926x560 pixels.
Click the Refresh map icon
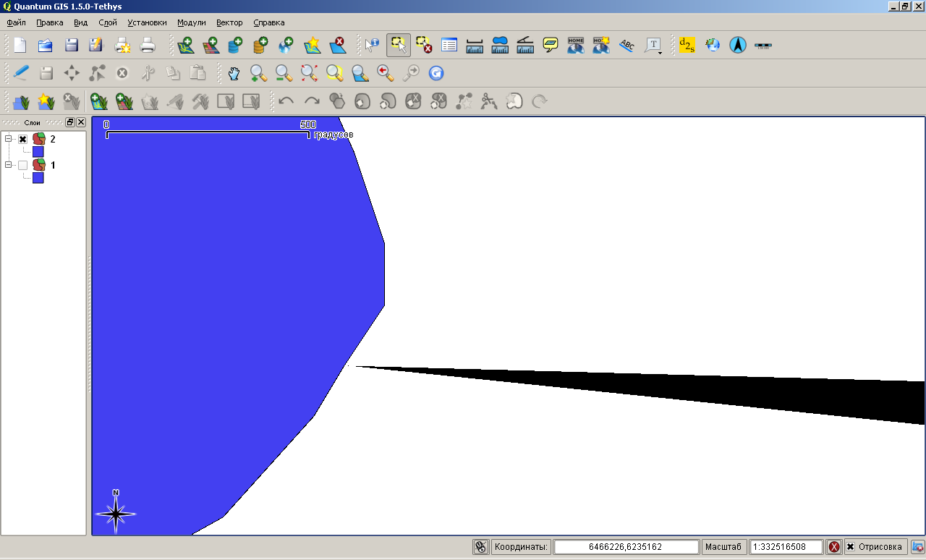pyautogui.click(x=436, y=73)
